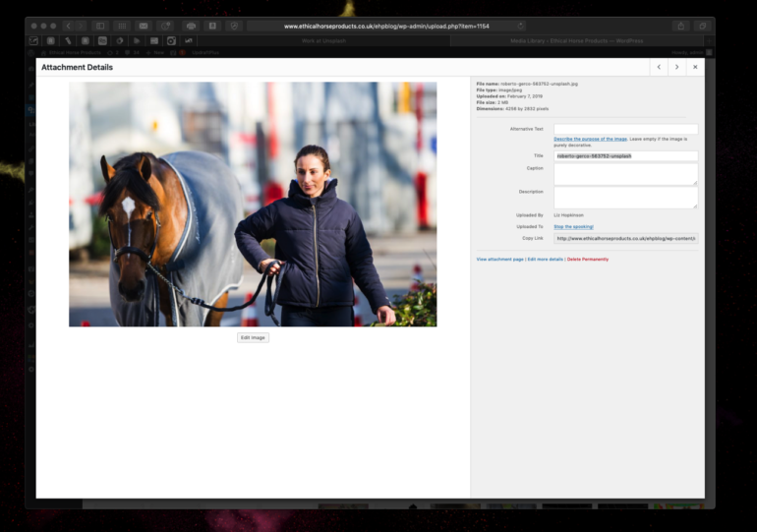Select the Copy Link URL field
This screenshot has width=757, height=532.
pos(625,238)
